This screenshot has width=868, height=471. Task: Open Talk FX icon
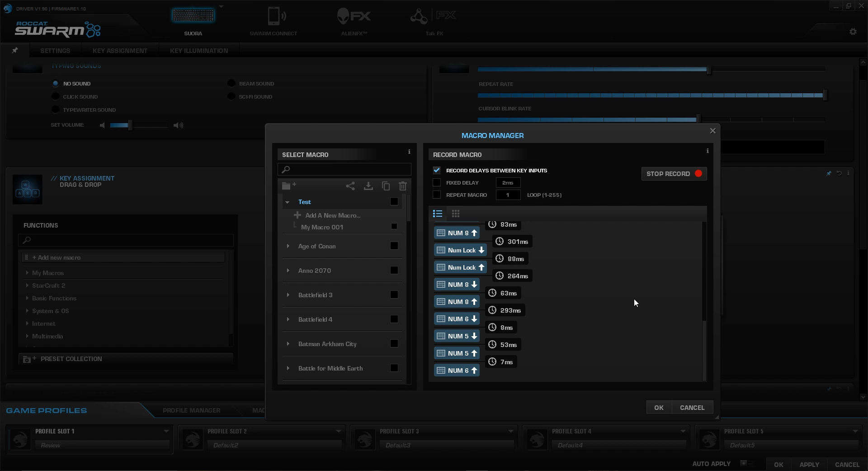[x=433, y=16]
